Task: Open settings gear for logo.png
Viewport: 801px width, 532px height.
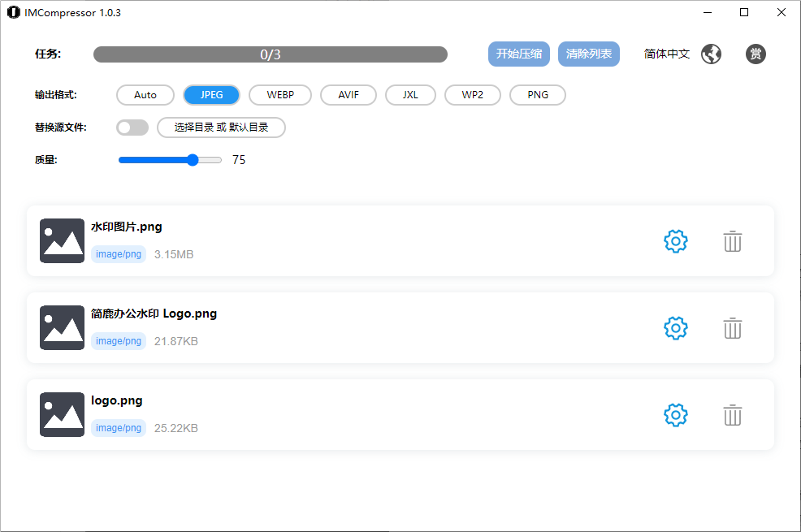Action: coord(675,414)
